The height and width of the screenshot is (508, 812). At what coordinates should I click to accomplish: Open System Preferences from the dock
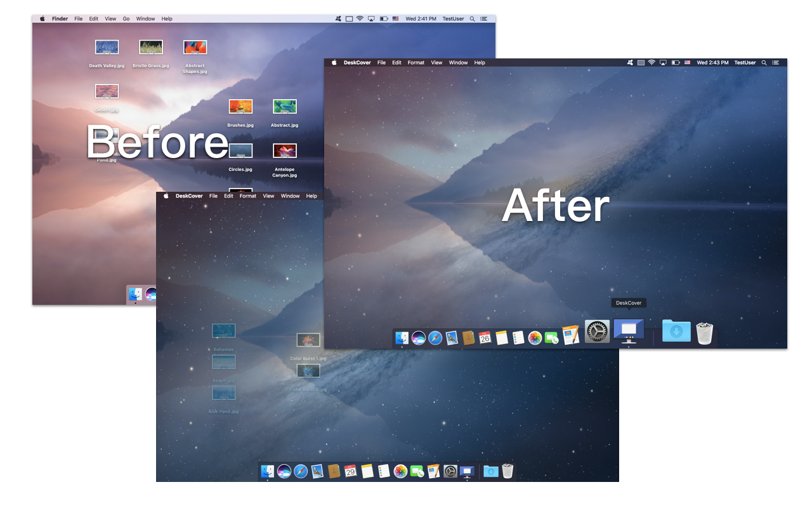pyautogui.click(x=596, y=331)
